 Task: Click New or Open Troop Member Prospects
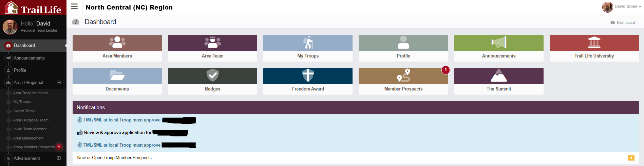[x=114, y=158]
